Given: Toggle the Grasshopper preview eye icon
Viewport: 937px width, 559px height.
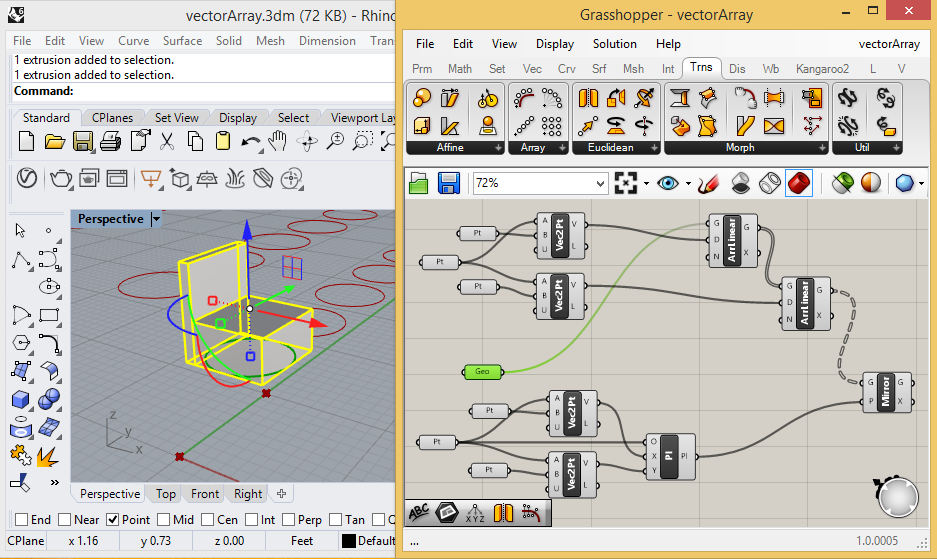Looking at the screenshot, I should click(667, 183).
